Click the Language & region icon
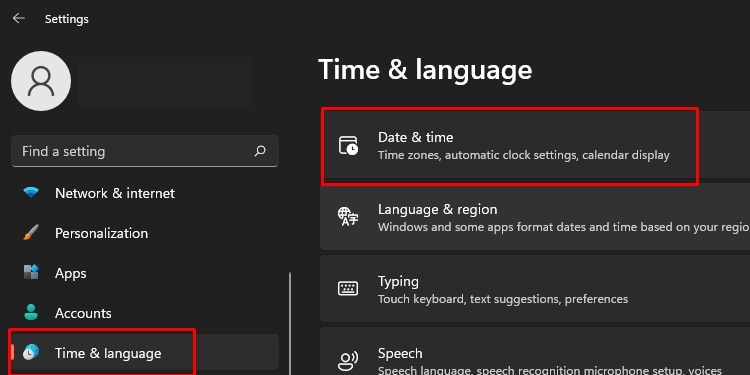 pos(348,217)
